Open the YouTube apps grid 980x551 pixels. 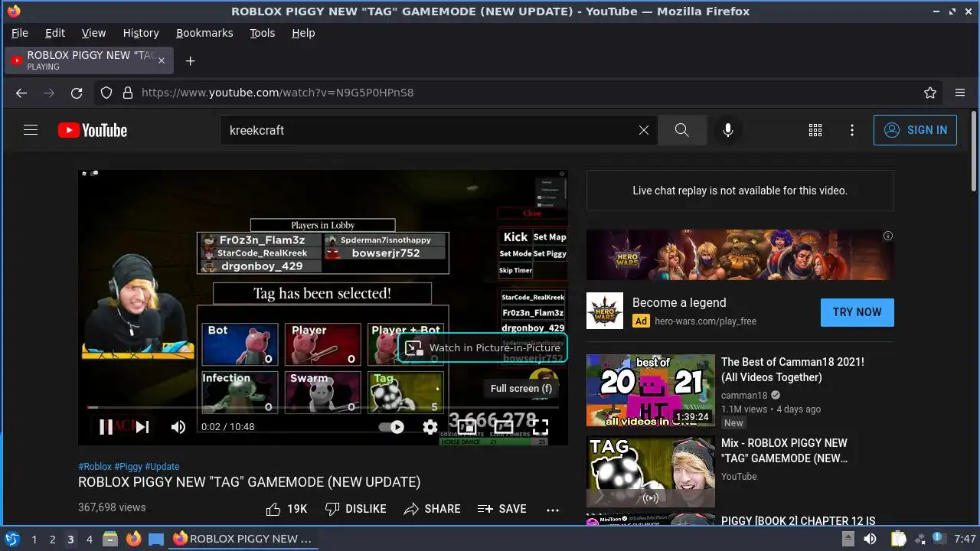pos(815,130)
